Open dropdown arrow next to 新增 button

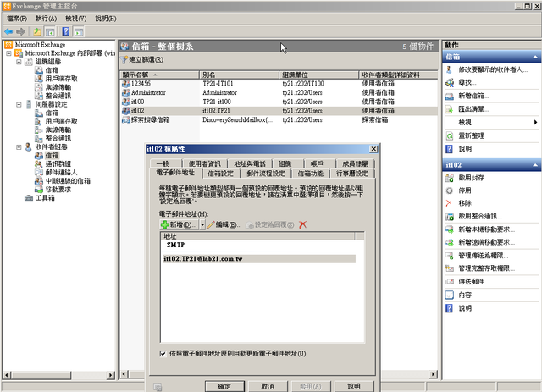(x=202, y=224)
